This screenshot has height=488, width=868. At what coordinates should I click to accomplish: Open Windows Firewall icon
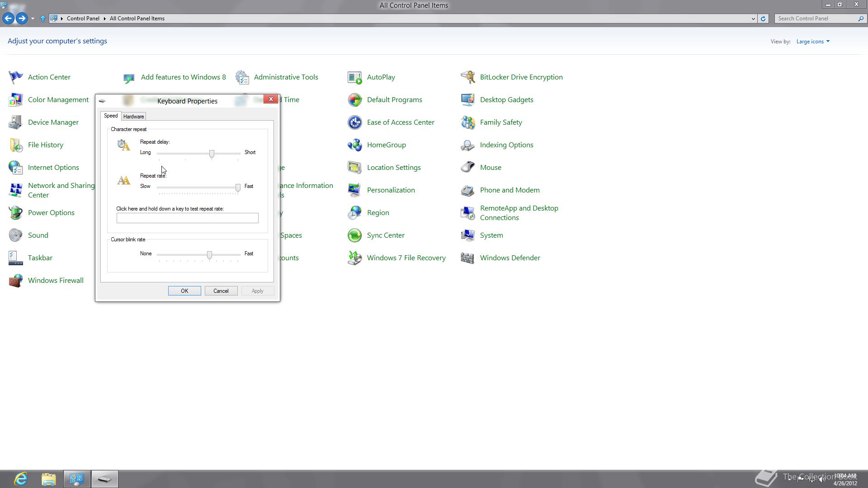tap(15, 281)
